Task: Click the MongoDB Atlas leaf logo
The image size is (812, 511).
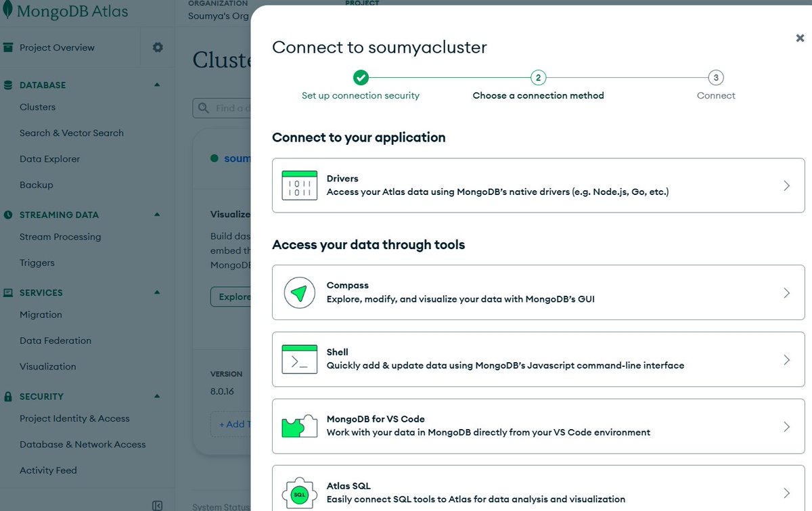Action: click(8, 11)
